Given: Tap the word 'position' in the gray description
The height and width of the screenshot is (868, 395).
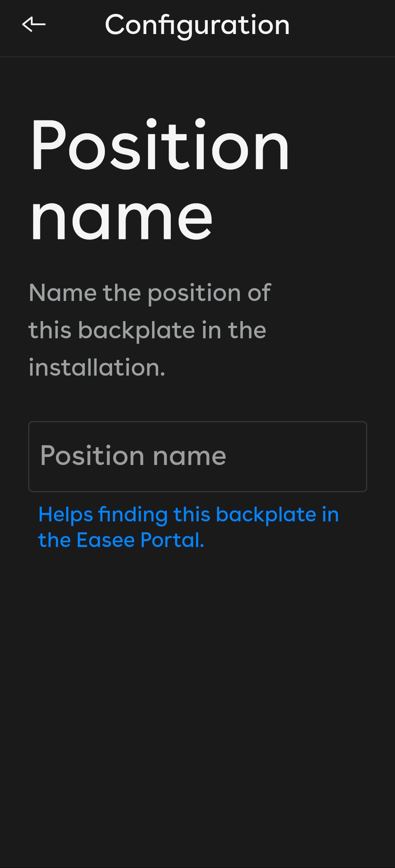Looking at the screenshot, I should (194, 294).
